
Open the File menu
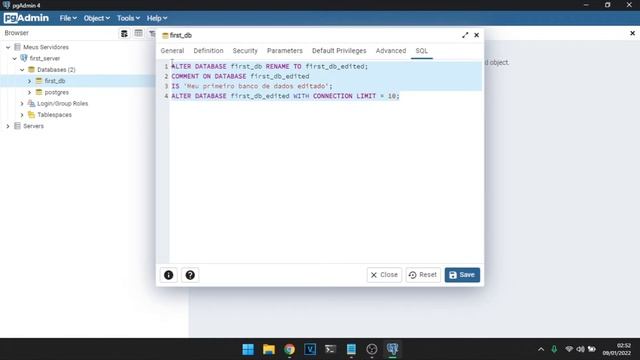(68, 18)
